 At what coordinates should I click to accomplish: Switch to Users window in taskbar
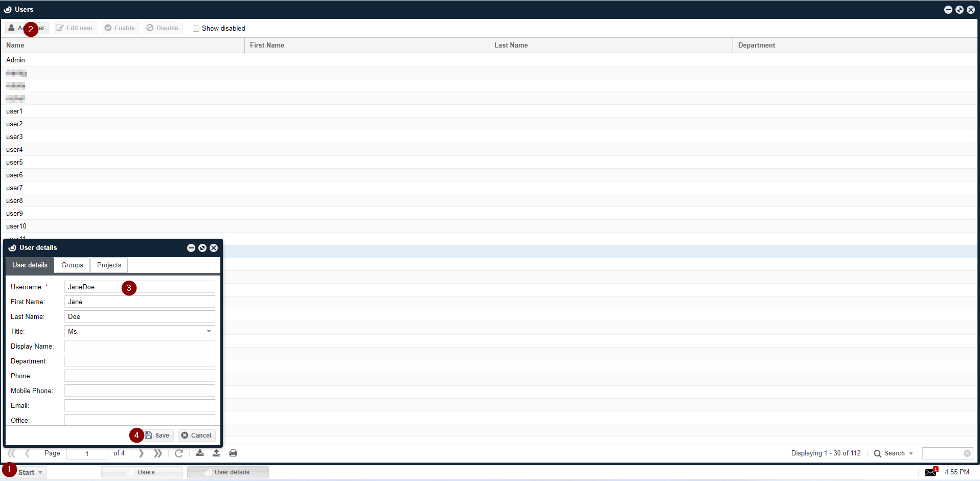pyautogui.click(x=142, y=472)
